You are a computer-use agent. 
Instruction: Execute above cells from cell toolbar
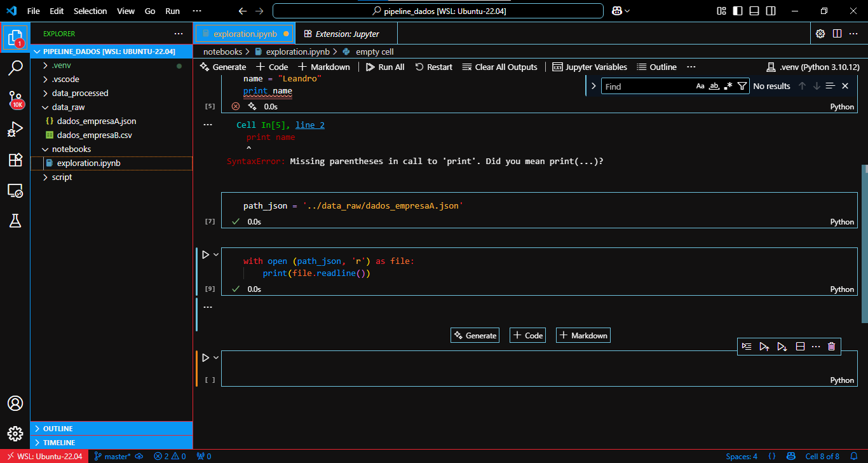tap(764, 347)
